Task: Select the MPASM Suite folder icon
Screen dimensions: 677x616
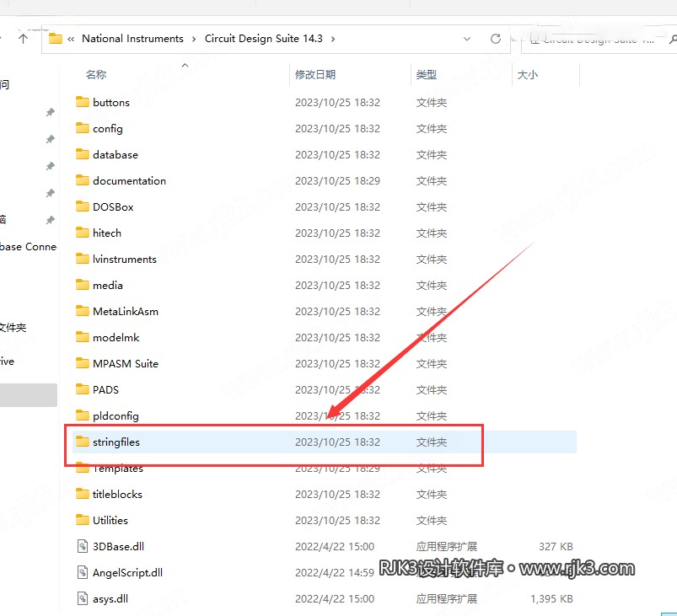Action: pyautogui.click(x=82, y=363)
